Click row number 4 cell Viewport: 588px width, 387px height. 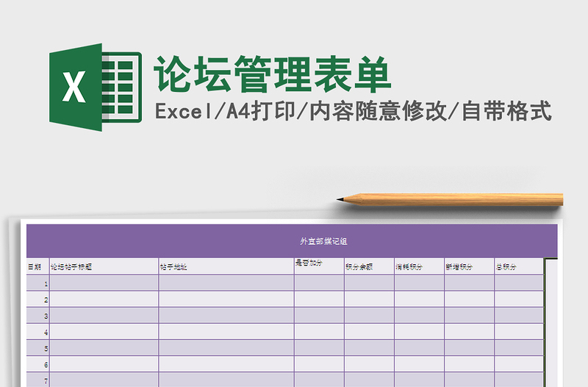(37, 332)
